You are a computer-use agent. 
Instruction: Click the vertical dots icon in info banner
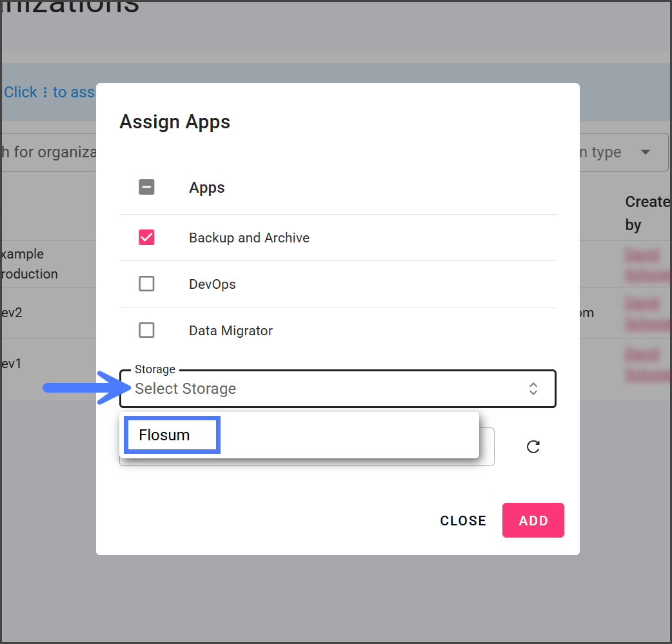pyautogui.click(x=45, y=93)
